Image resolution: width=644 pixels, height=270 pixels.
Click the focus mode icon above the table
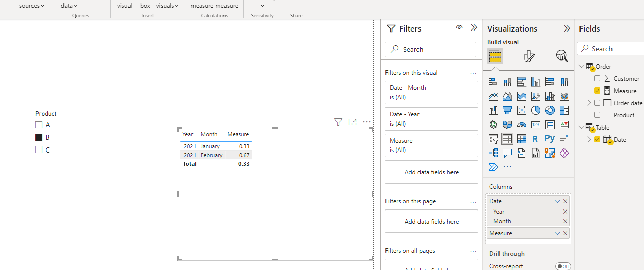tap(352, 122)
